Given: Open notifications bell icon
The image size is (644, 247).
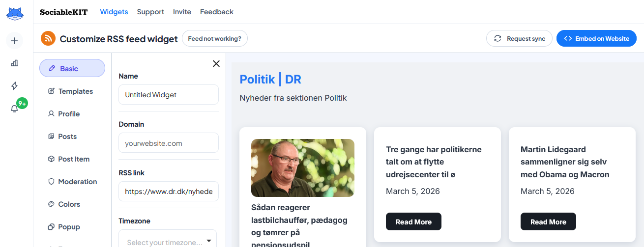Looking at the screenshot, I should pyautogui.click(x=14, y=109).
